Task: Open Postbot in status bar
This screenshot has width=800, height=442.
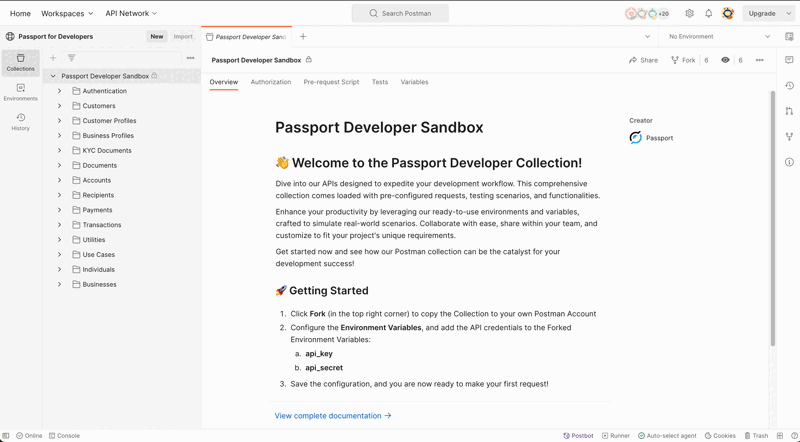Action: (x=578, y=436)
